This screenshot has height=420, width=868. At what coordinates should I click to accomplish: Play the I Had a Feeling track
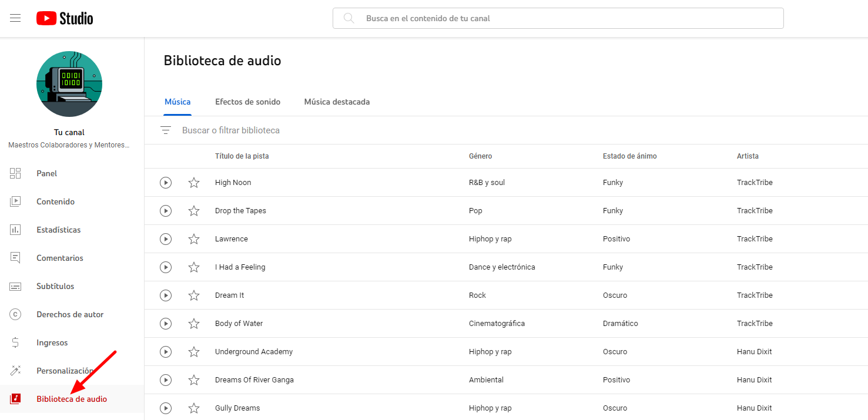point(166,267)
